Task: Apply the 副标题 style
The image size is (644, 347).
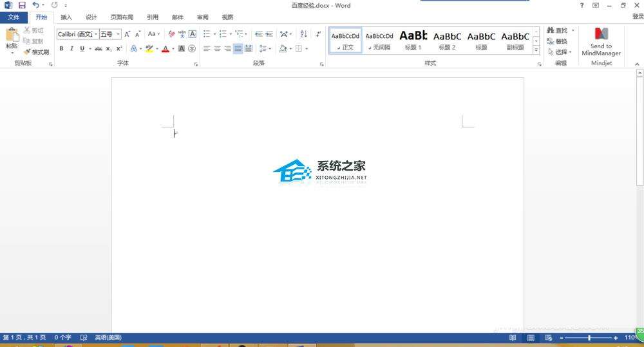Action: pos(515,41)
